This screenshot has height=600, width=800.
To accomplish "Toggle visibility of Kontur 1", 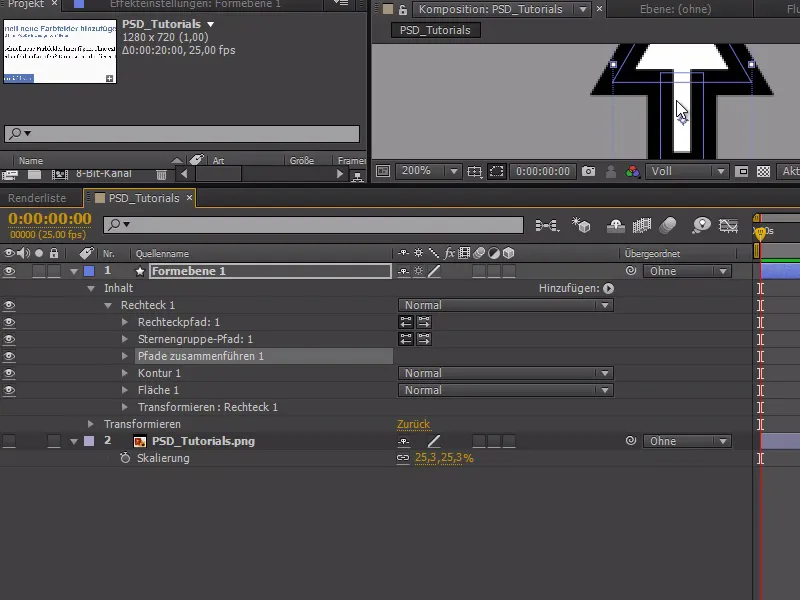I will 9,373.
